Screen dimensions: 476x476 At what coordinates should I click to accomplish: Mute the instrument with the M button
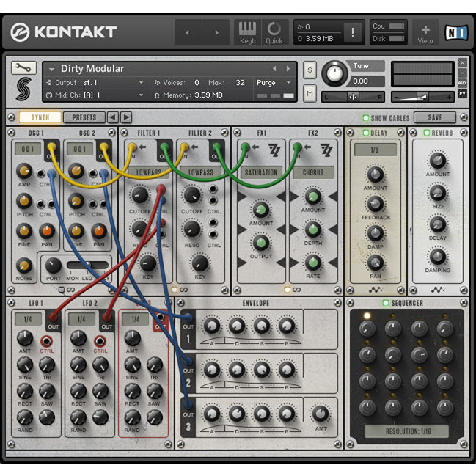click(310, 93)
